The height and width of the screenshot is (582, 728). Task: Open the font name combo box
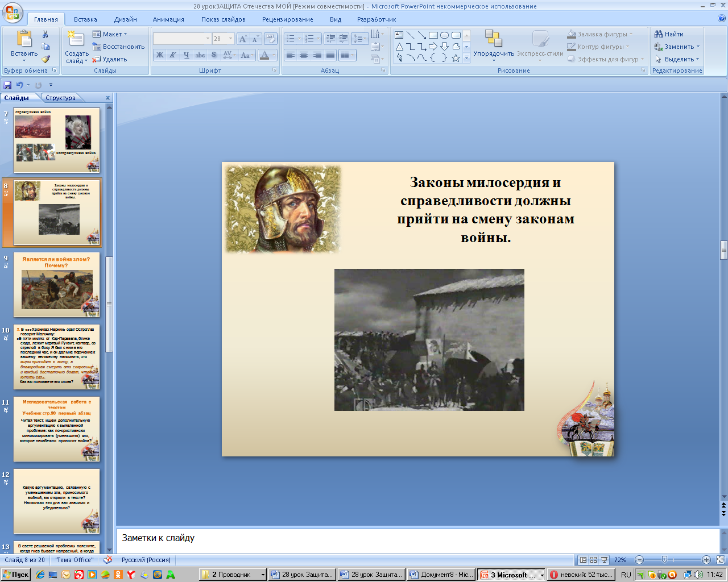coord(182,39)
